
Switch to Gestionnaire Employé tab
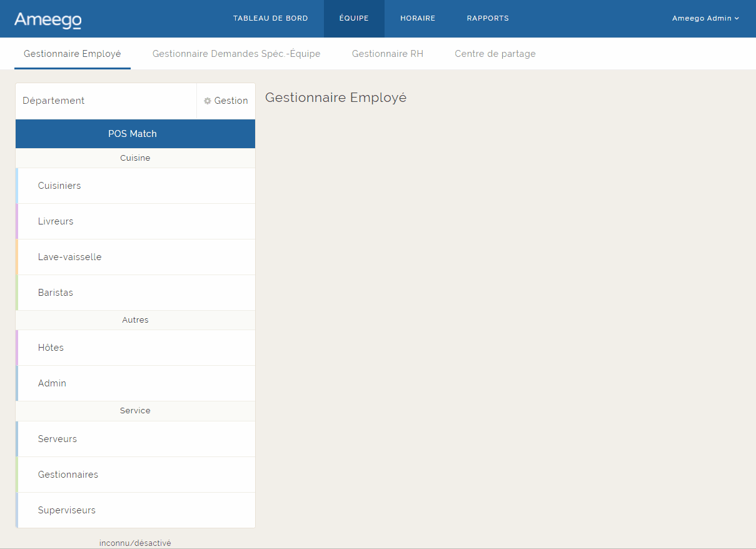pos(72,54)
